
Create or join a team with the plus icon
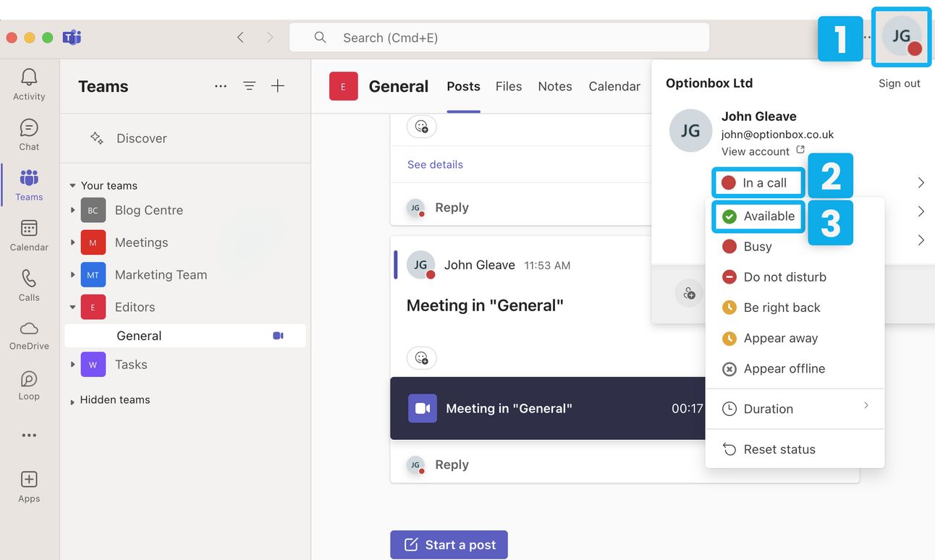[x=278, y=86]
